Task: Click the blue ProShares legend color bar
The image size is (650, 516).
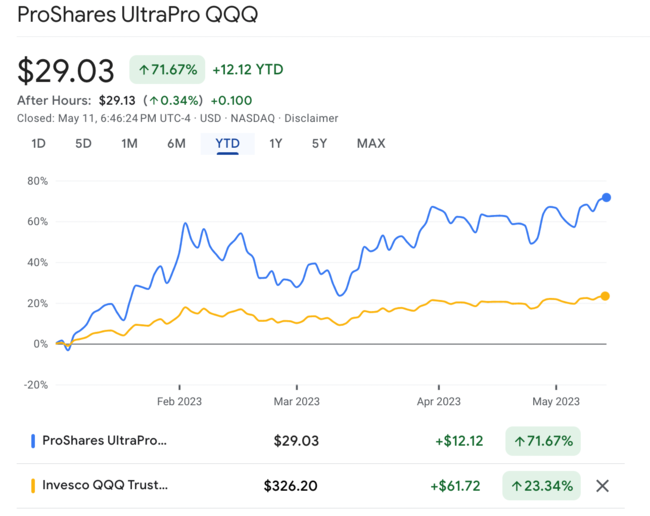Action: (33, 441)
